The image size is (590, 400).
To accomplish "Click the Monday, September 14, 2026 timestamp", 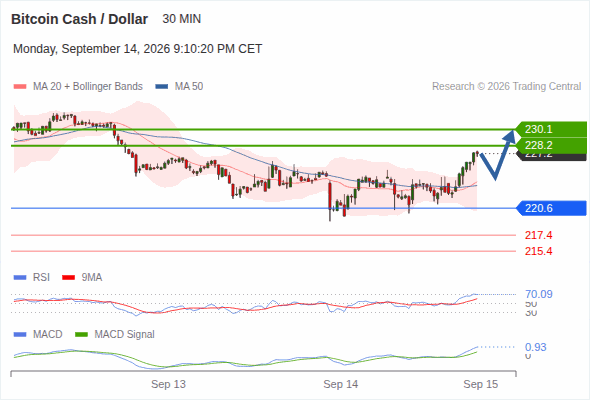I will (x=138, y=49).
